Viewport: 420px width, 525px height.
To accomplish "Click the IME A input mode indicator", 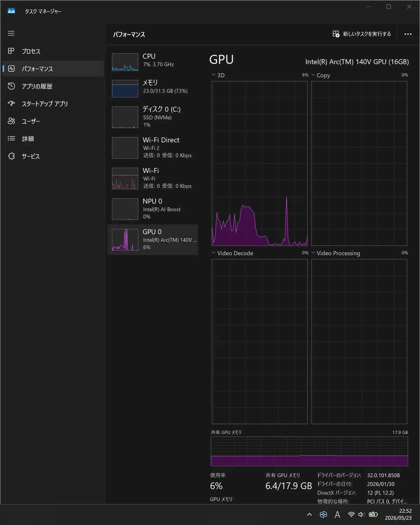I will tap(337, 514).
